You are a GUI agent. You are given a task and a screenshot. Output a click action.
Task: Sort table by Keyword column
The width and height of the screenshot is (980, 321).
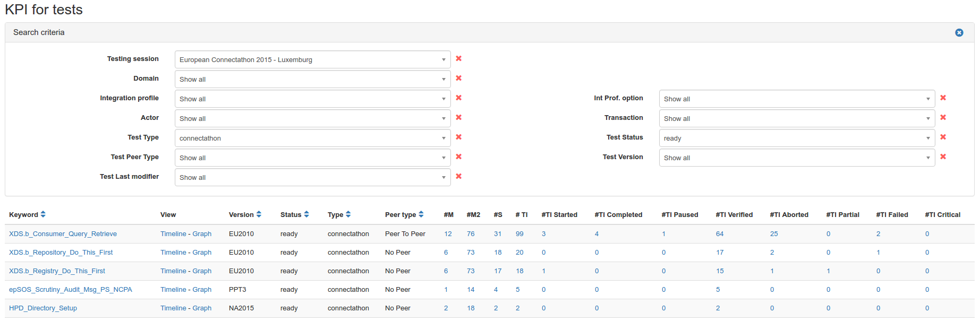[43, 214]
